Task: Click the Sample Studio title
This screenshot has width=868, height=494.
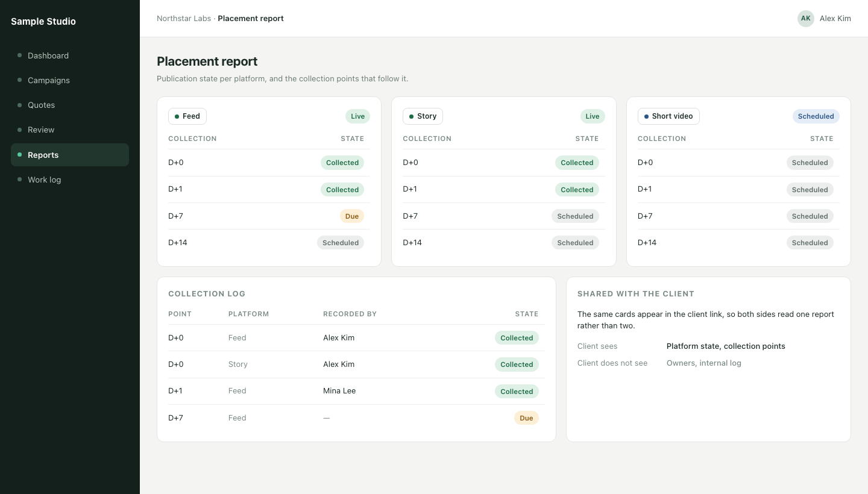Action: (43, 22)
